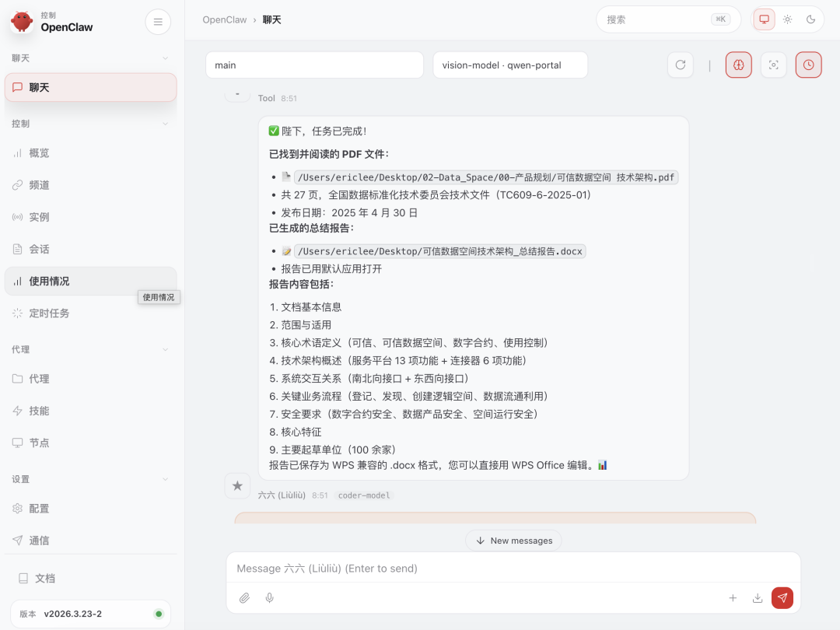
Task: Click the red send message button
Action: click(x=782, y=598)
